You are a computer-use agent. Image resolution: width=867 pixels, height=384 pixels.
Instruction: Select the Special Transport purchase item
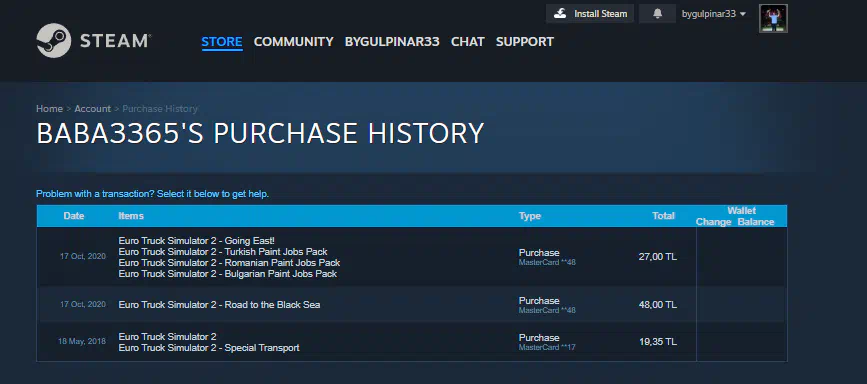tap(209, 348)
